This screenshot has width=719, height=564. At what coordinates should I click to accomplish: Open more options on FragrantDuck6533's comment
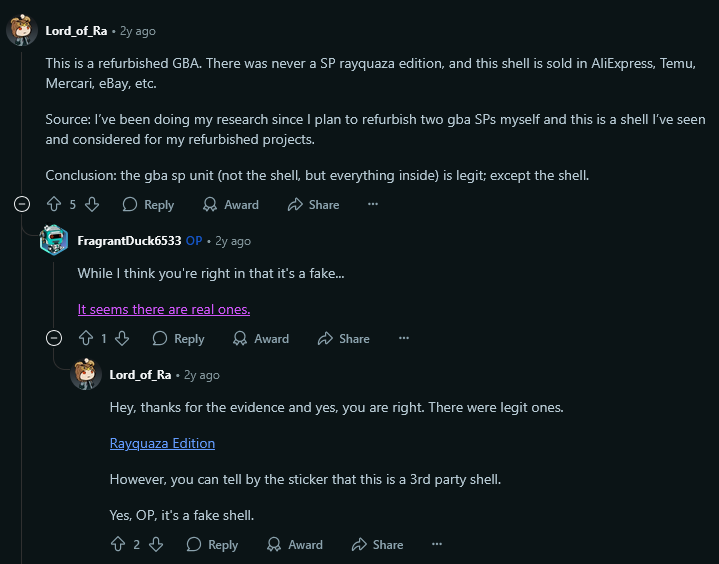point(404,339)
